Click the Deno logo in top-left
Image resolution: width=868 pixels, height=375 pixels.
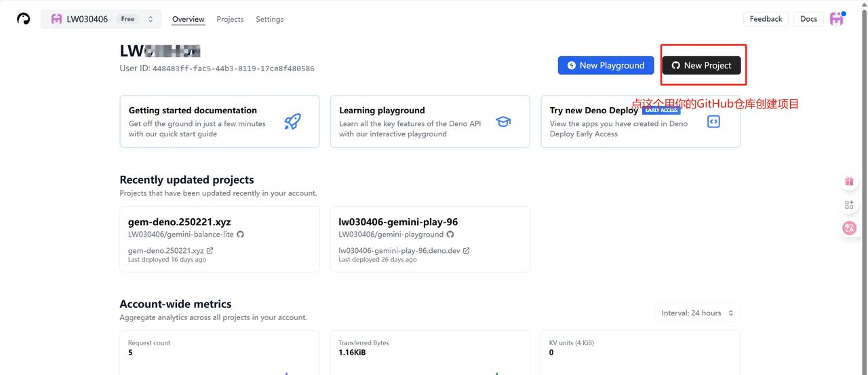(24, 19)
